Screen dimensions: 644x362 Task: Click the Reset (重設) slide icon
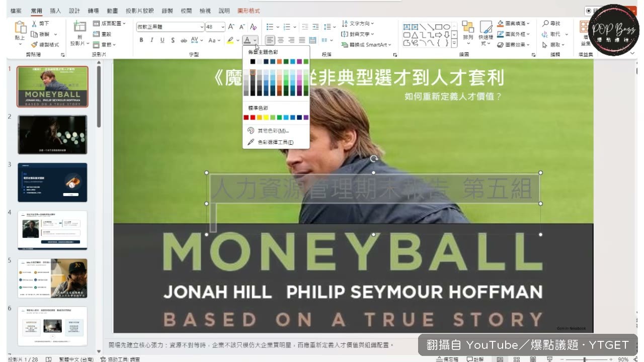pos(96,34)
